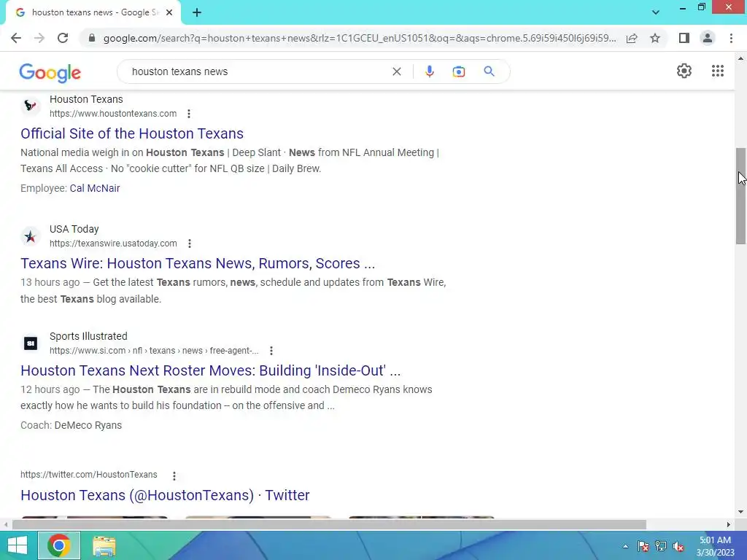Click the USA Today star favicon
Viewport: 747px width, 560px height.
pyautogui.click(x=31, y=236)
